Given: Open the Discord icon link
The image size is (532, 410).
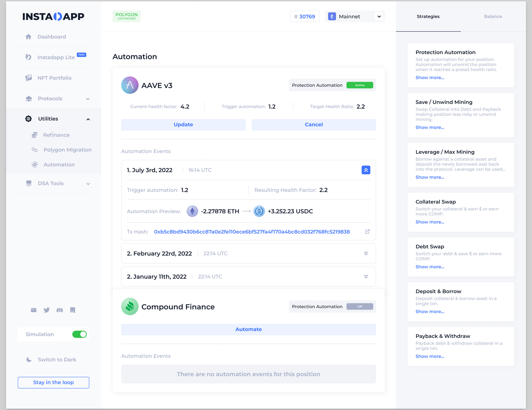Looking at the screenshot, I should coord(60,310).
